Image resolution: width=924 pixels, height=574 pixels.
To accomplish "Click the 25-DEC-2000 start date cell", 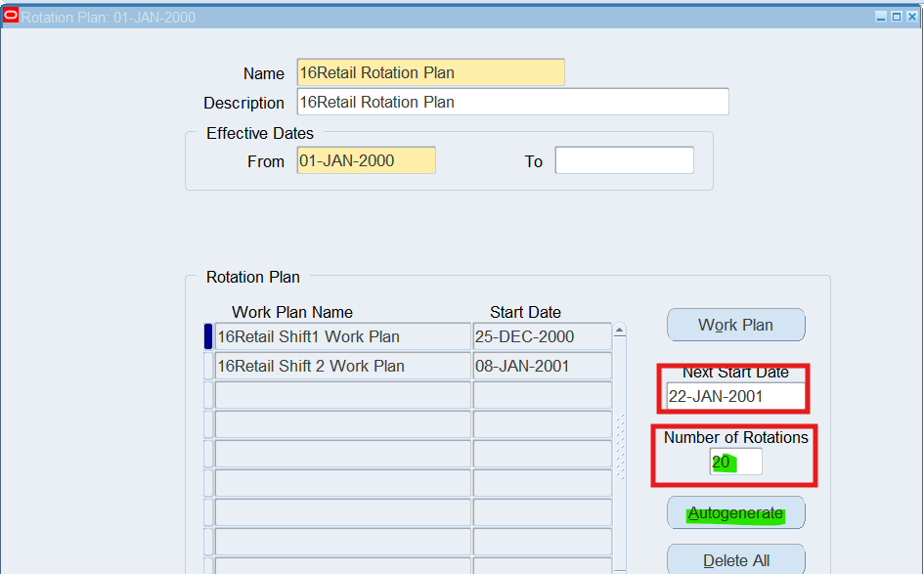I will (542, 336).
